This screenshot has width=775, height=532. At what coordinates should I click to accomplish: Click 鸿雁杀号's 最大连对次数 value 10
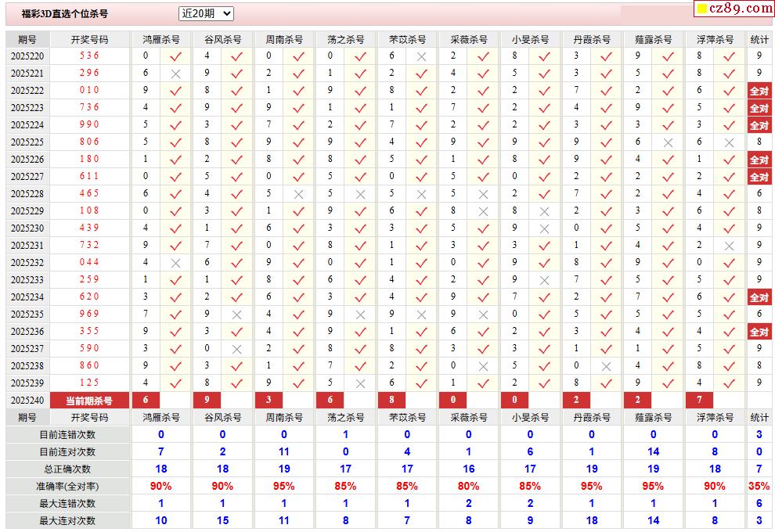point(161,520)
